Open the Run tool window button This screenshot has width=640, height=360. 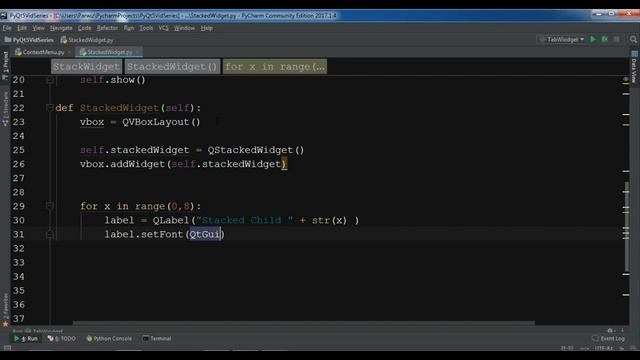click(x=26, y=339)
